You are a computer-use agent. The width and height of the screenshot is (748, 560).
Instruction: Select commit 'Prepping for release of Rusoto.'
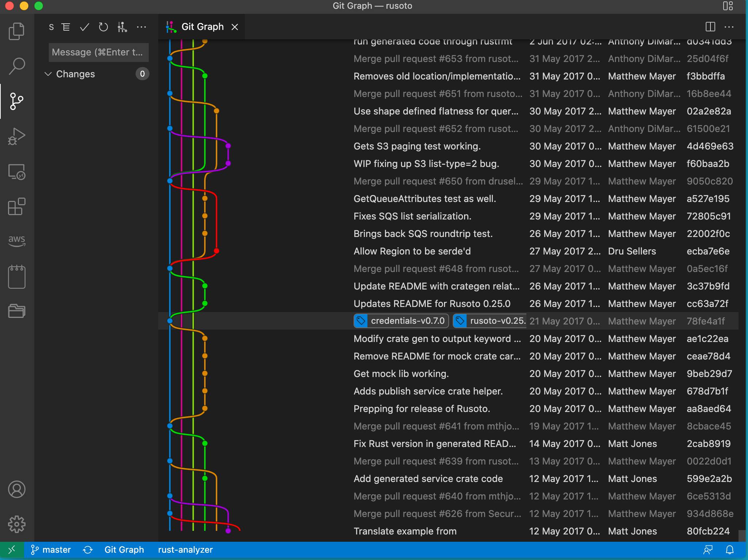(422, 409)
